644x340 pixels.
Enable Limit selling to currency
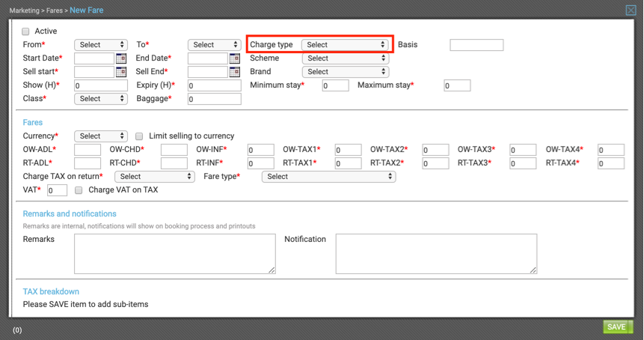click(139, 136)
